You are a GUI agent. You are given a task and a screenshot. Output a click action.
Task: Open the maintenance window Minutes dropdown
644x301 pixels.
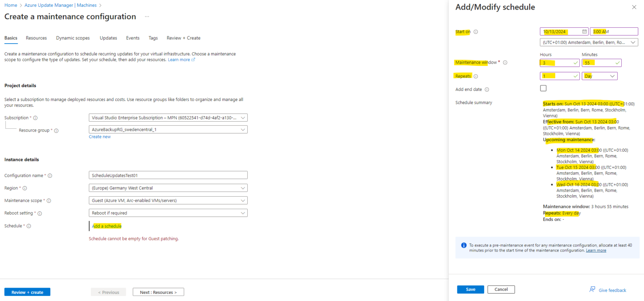602,63
